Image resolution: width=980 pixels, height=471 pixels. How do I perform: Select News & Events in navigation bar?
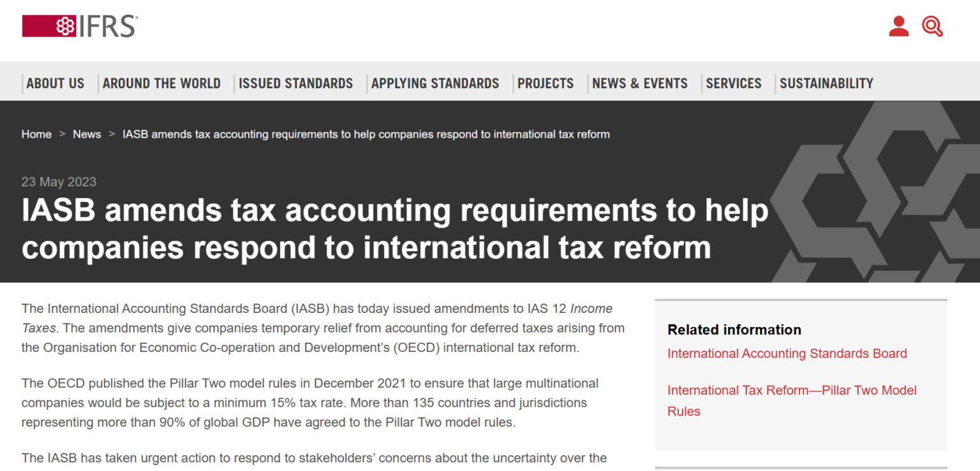[x=640, y=83]
